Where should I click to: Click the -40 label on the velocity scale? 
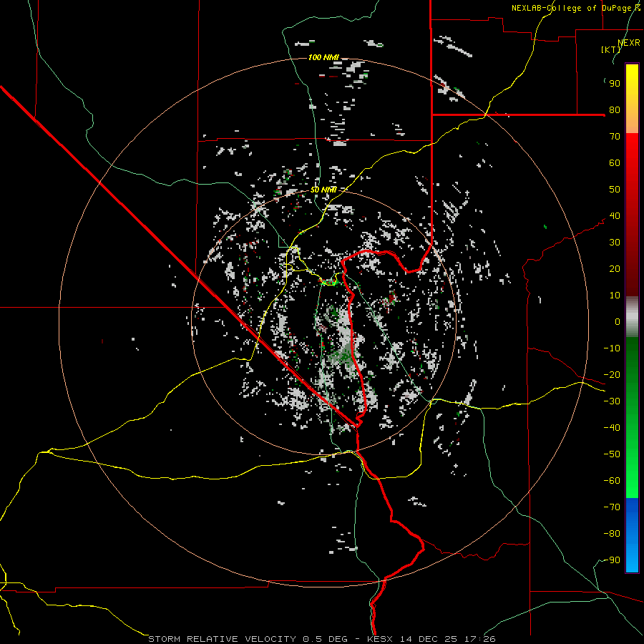pos(612,428)
